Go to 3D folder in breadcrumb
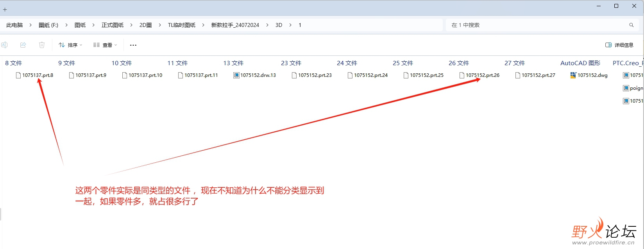 click(279, 25)
